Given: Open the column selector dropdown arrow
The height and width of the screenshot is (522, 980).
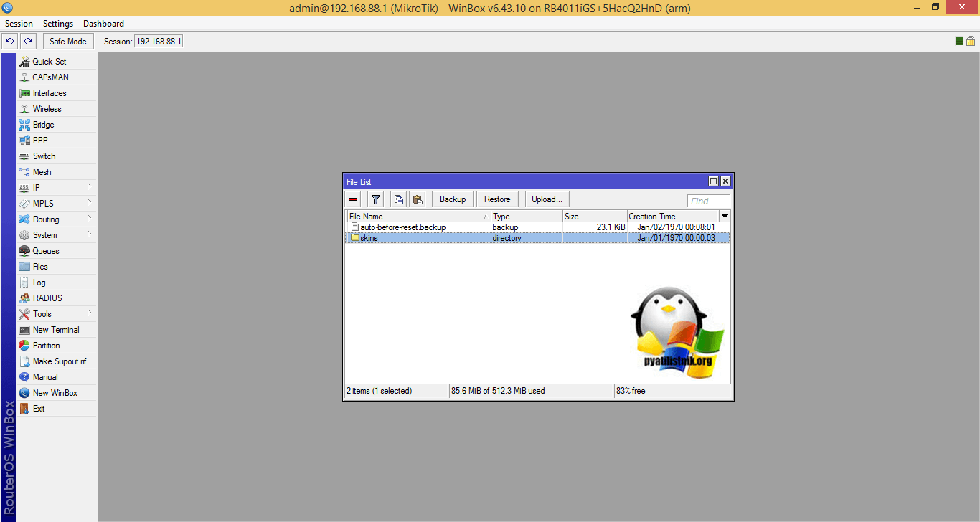Looking at the screenshot, I should pyautogui.click(x=725, y=217).
